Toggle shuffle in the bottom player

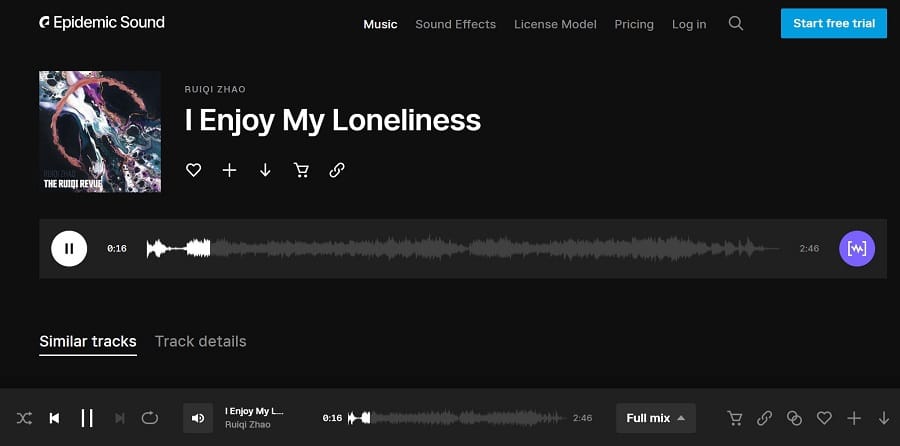[24, 418]
